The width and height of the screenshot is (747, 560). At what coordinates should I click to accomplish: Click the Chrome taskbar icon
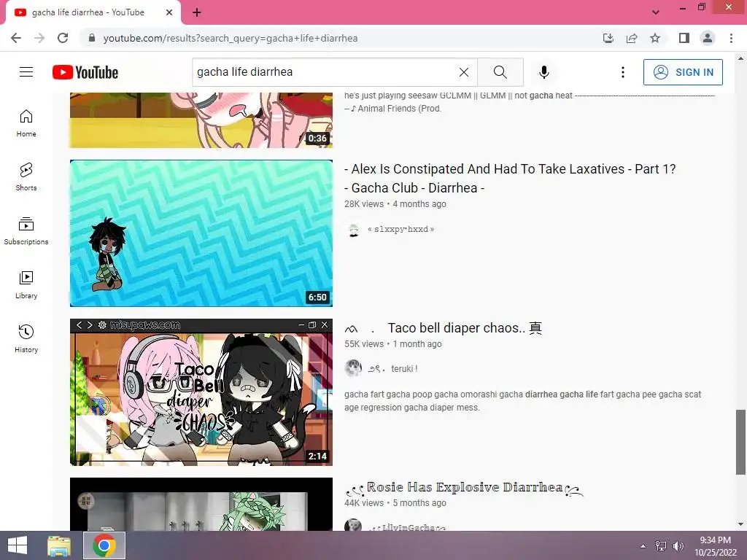(104, 545)
